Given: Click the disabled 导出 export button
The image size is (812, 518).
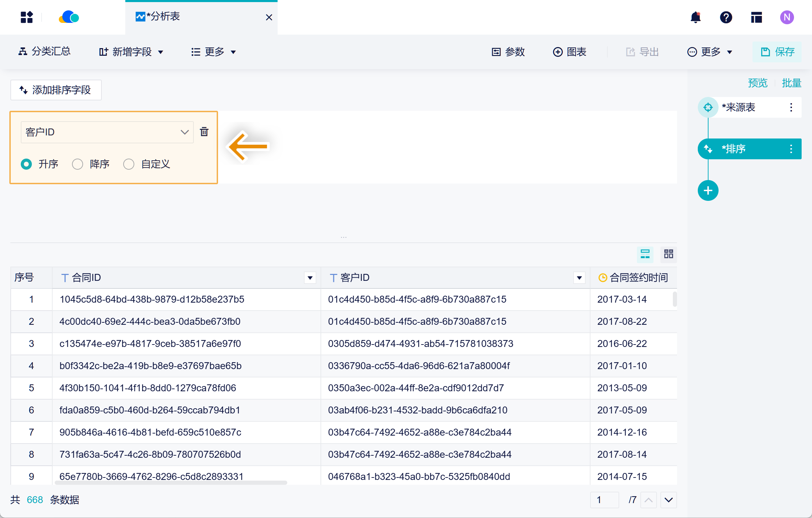Looking at the screenshot, I should pyautogui.click(x=642, y=52).
